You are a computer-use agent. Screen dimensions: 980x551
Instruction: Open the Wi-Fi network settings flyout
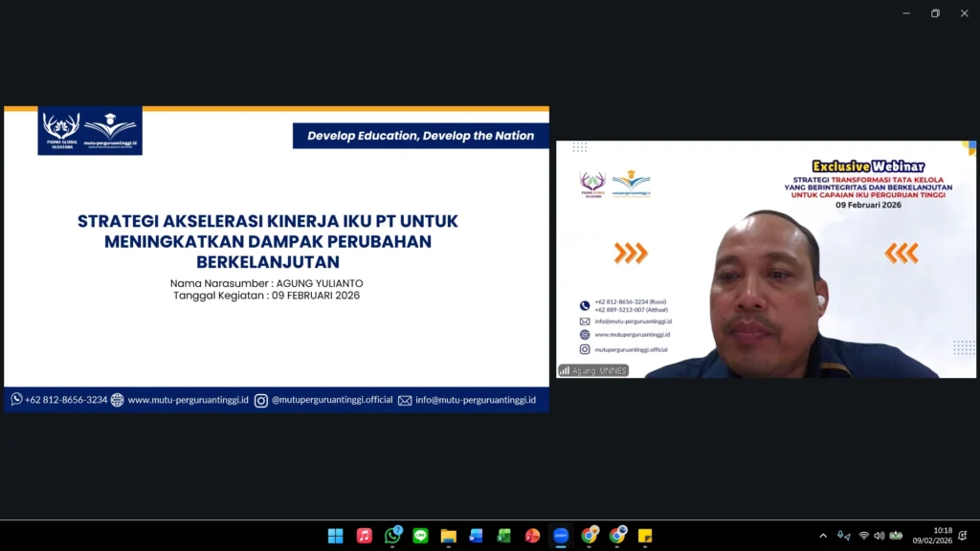coord(863,536)
